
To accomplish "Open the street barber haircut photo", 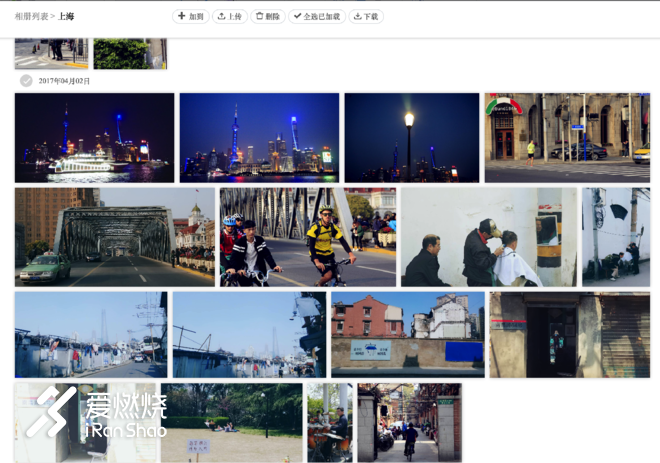I will pos(489,237).
